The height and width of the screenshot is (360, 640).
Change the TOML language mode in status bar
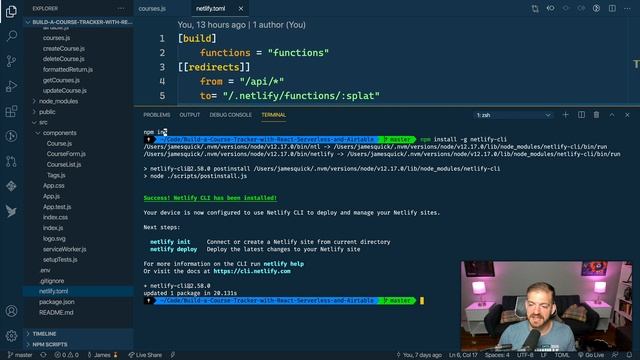point(562,355)
